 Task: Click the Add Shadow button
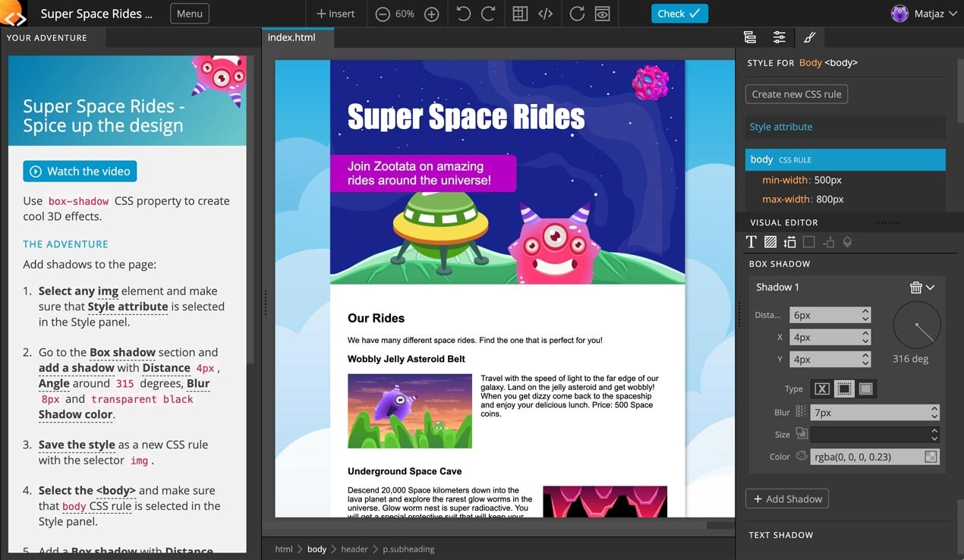(x=787, y=499)
